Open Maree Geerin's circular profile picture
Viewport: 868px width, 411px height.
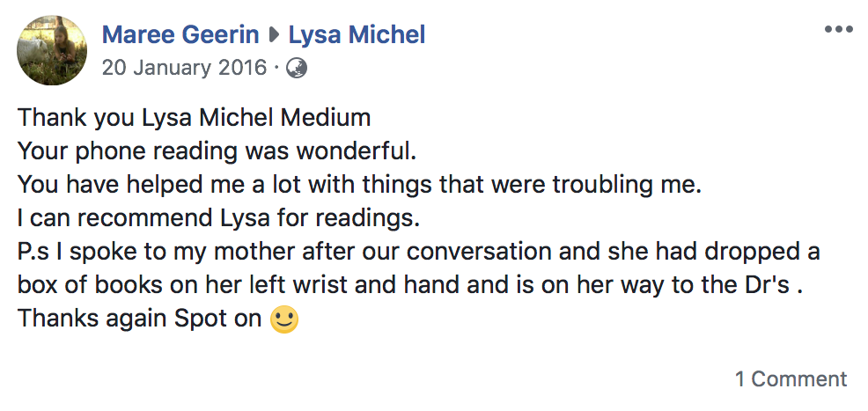(x=52, y=50)
